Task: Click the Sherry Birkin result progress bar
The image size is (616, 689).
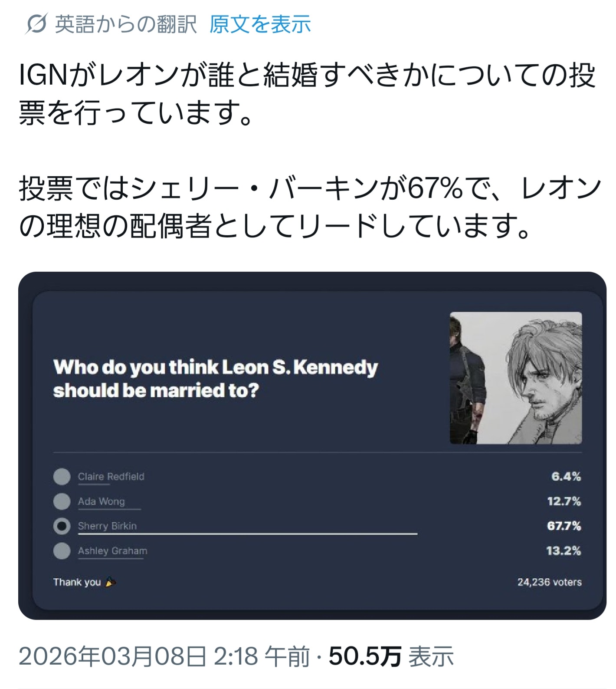Action: coord(247,534)
